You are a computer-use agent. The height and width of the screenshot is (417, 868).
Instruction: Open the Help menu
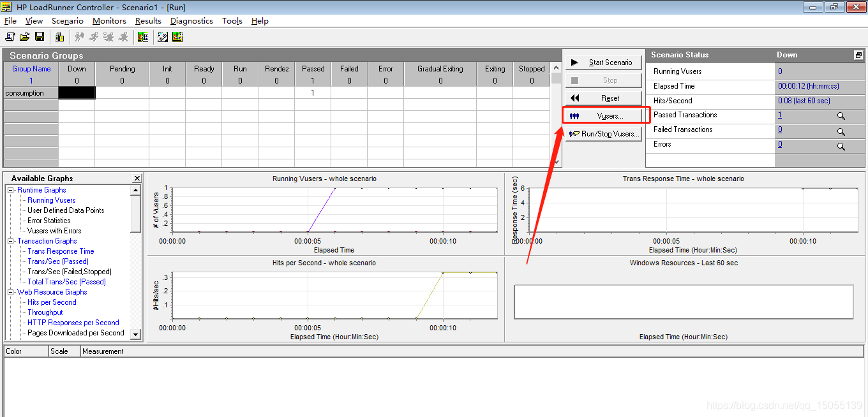point(260,20)
